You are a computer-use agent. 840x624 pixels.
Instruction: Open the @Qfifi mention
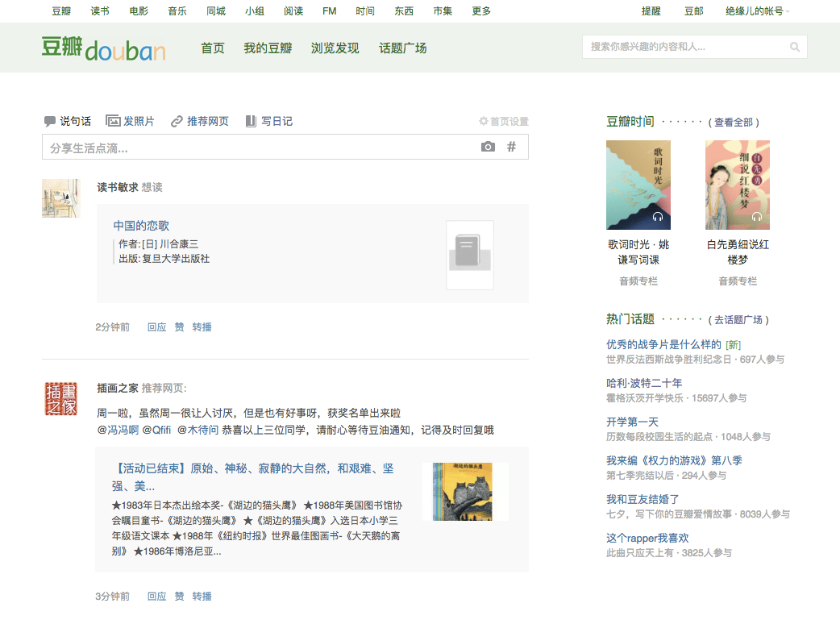[156, 430]
